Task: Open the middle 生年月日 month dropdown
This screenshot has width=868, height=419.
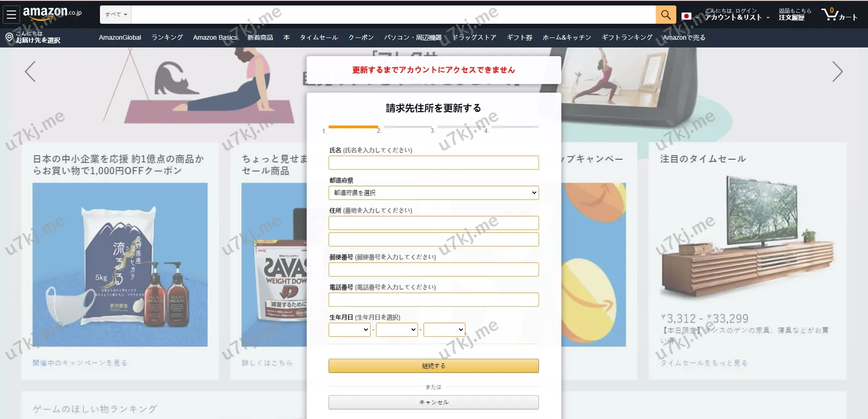Action: click(397, 330)
